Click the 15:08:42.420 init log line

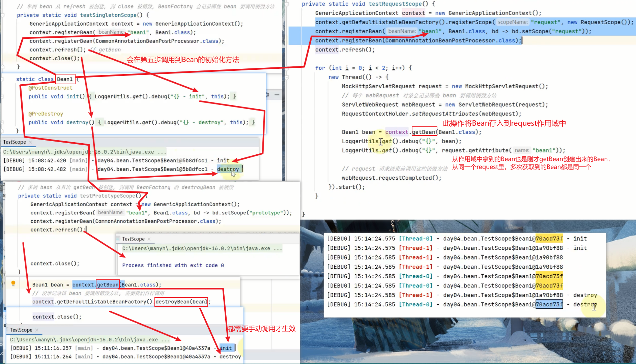coord(116,160)
